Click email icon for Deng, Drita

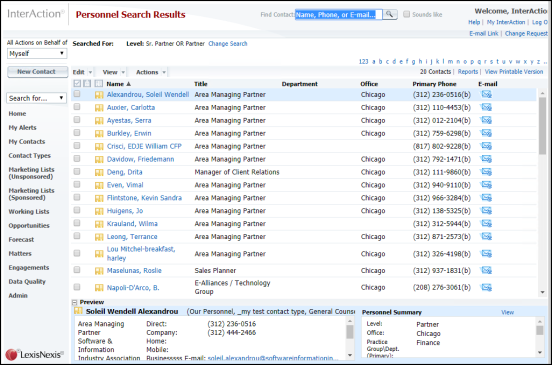click(x=487, y=172)
